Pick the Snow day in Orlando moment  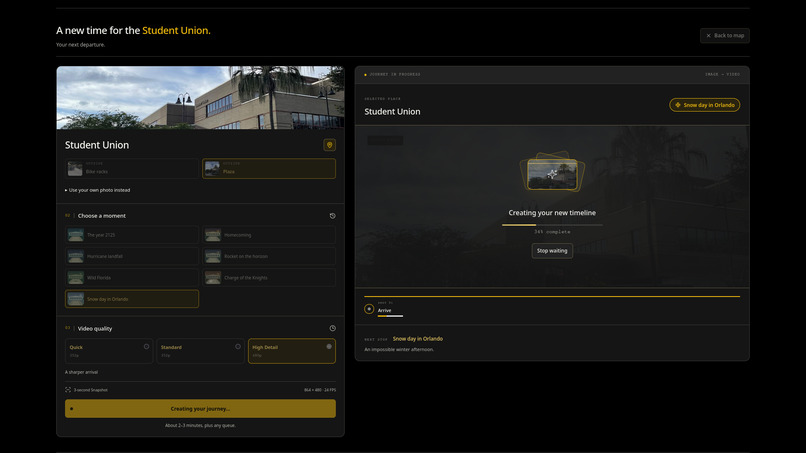132,299
